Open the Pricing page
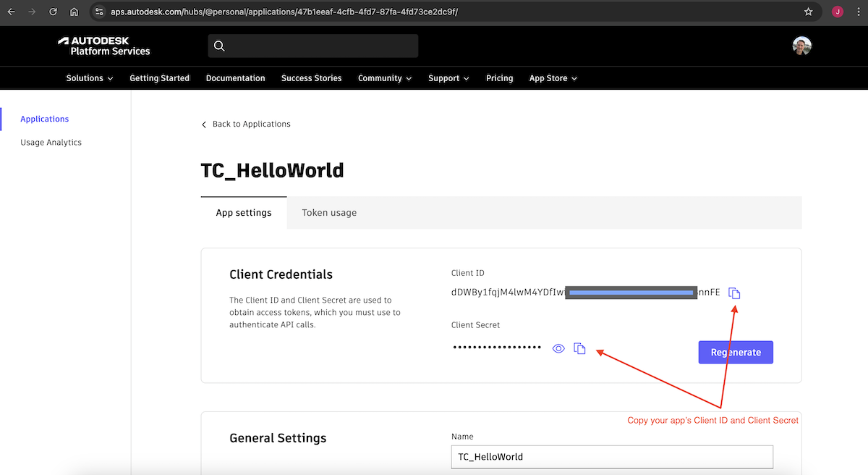The image size is (868, 475). point(499,78)
